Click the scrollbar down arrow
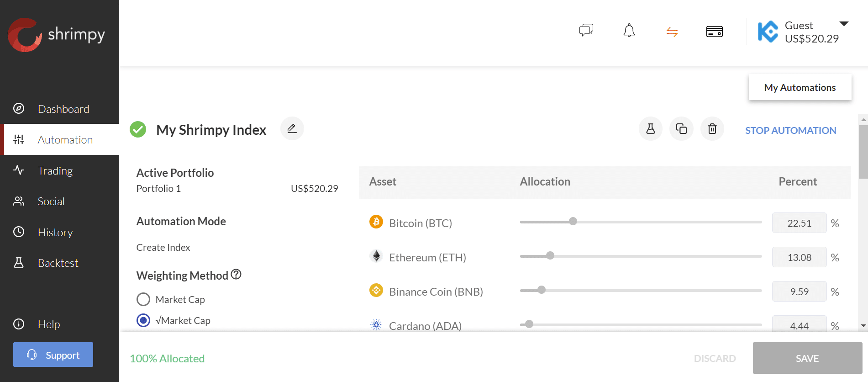This screenshot has width=868, height=382. (x=863, y=326)
